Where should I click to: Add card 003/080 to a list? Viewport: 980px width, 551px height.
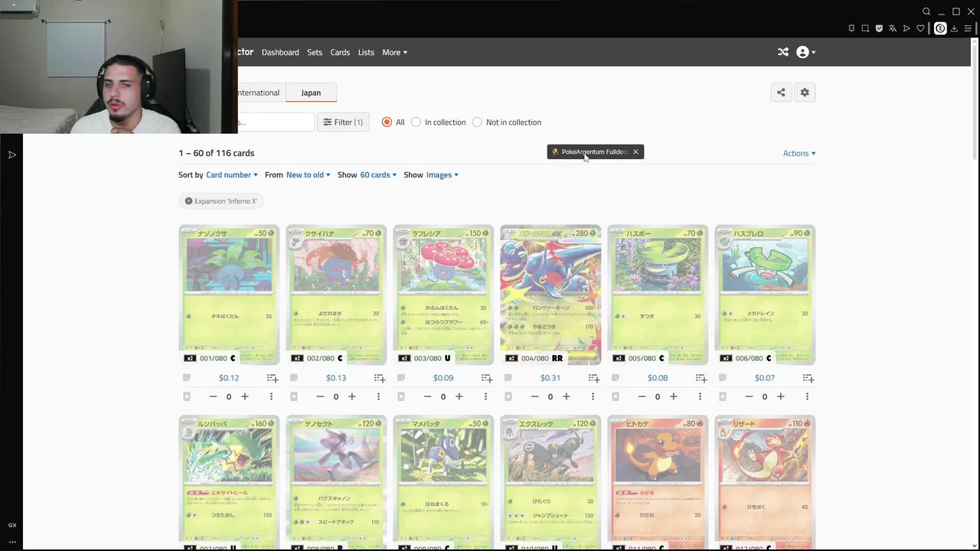[x=486, y=378]
